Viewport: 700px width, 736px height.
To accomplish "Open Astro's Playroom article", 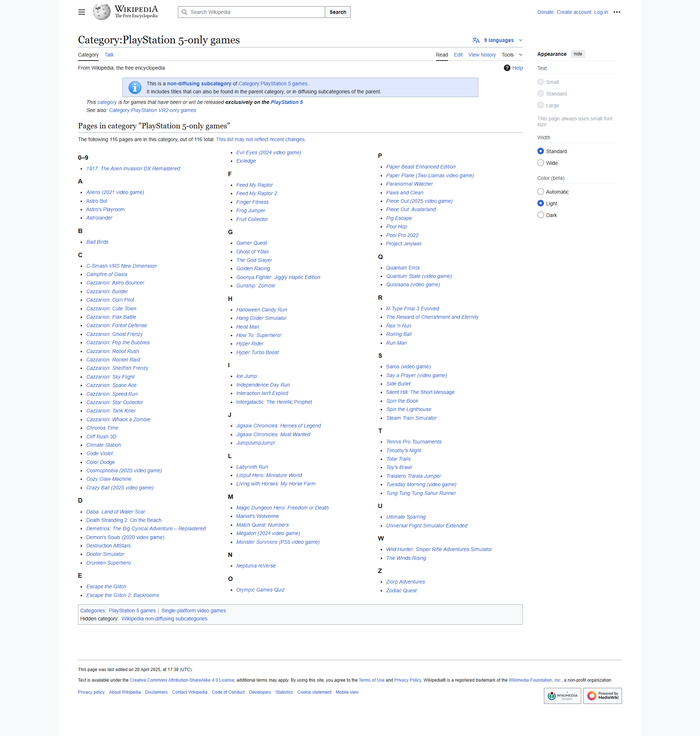I will (105, 209).
